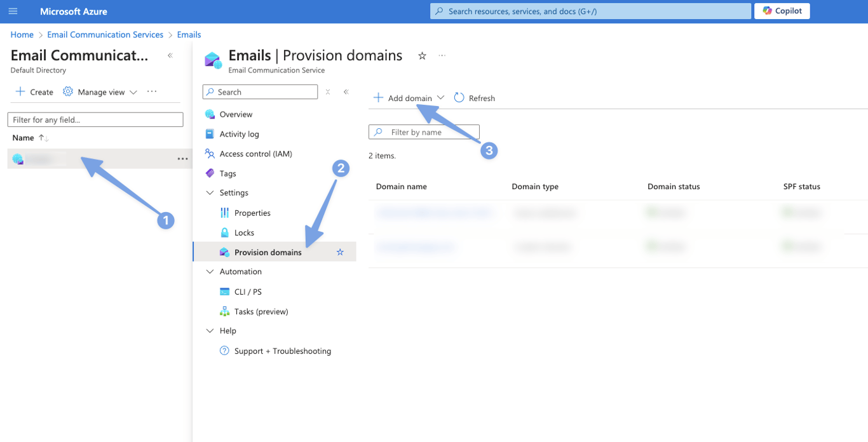The height and width of the screenshot is (442, 868).
Task: Click the Microsoft Azure logo text
Action: [73, 11]
